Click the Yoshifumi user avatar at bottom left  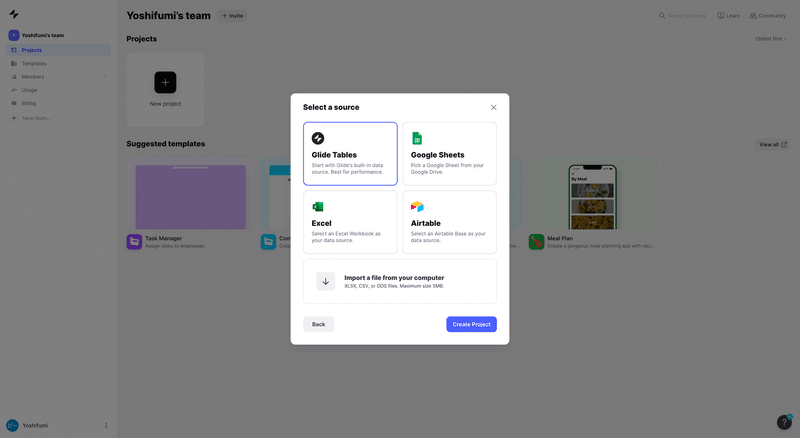coord(12,425)
